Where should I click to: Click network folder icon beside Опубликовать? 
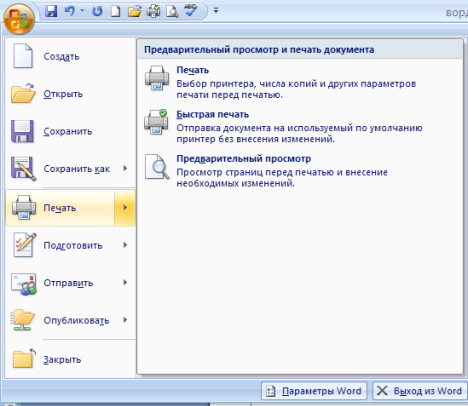[22, 320]
